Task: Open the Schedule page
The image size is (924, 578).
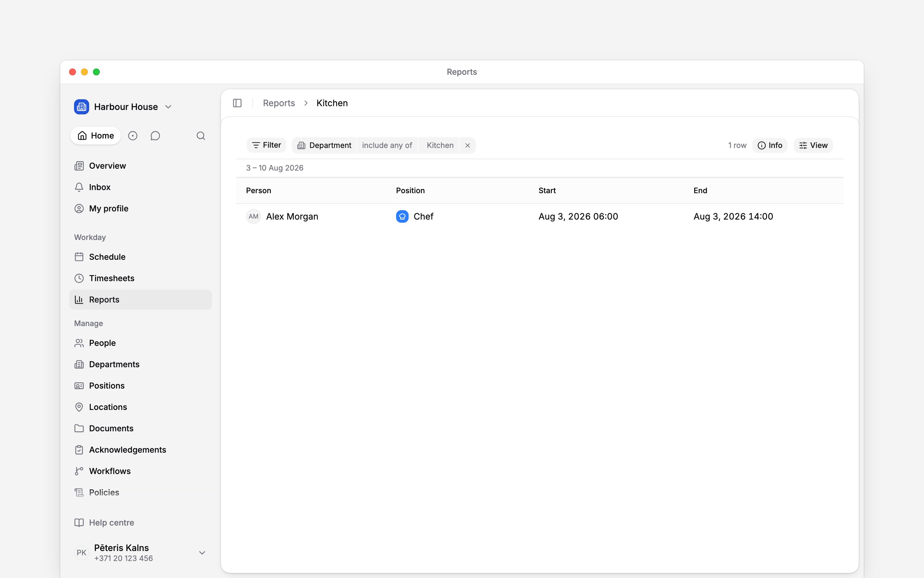Action: [x=140, y=257]
